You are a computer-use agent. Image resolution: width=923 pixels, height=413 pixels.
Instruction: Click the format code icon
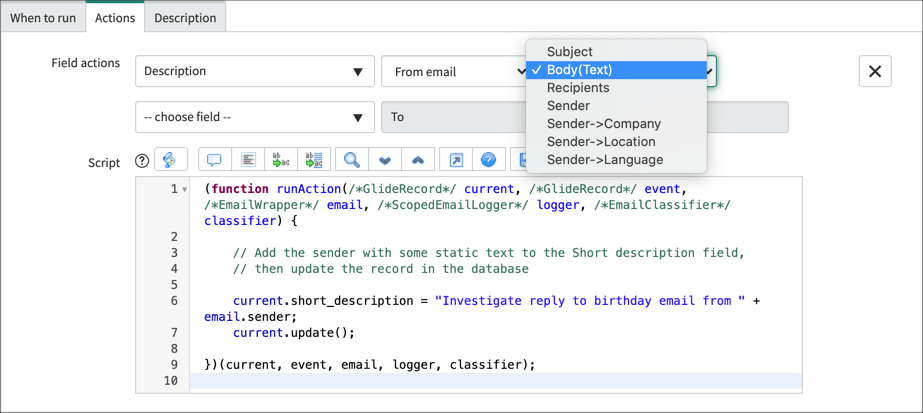(247, 160)
